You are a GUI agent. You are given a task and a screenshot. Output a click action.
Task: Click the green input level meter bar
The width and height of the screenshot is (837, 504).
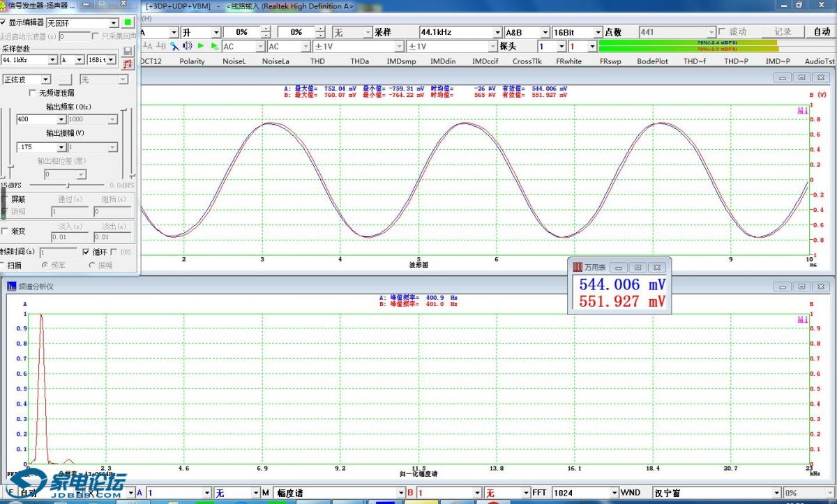tap(687, 46)
